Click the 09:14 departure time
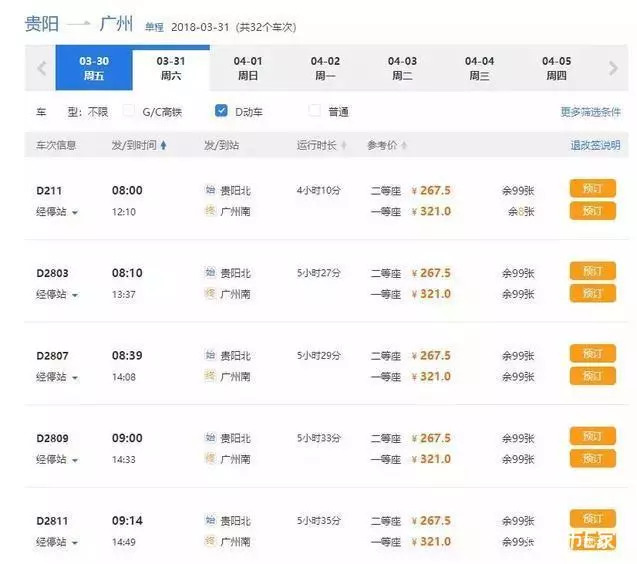 [x=127, y=521]
